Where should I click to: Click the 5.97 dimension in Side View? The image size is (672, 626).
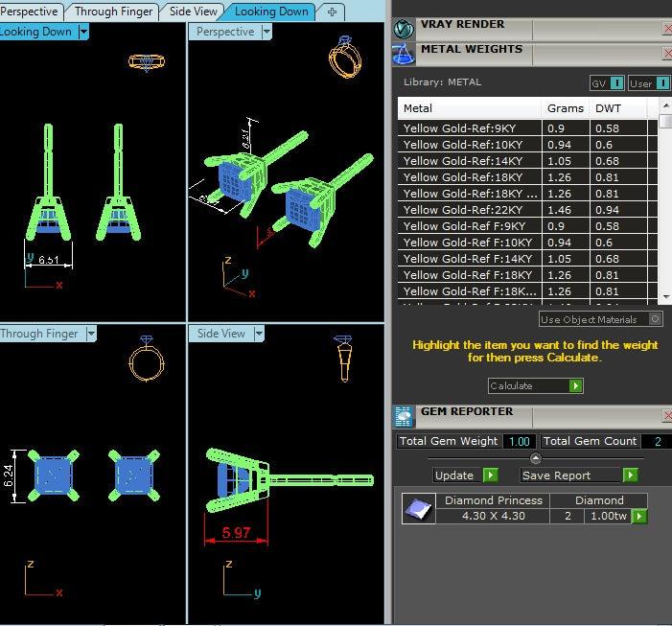point(236,533)
